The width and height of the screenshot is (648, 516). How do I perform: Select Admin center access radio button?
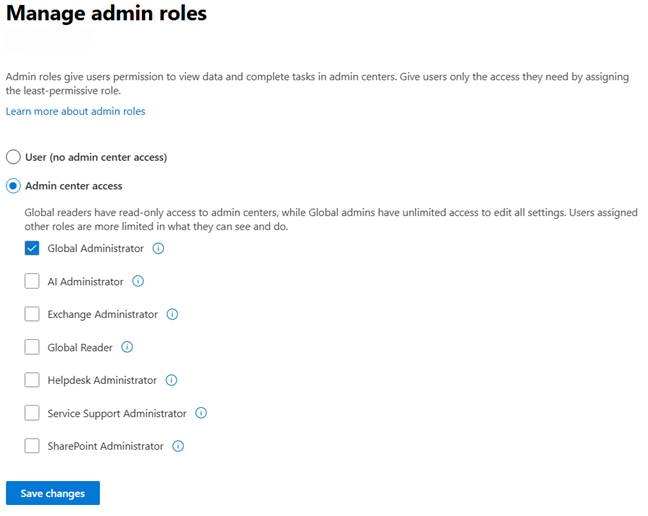click(x=13, y=186)
